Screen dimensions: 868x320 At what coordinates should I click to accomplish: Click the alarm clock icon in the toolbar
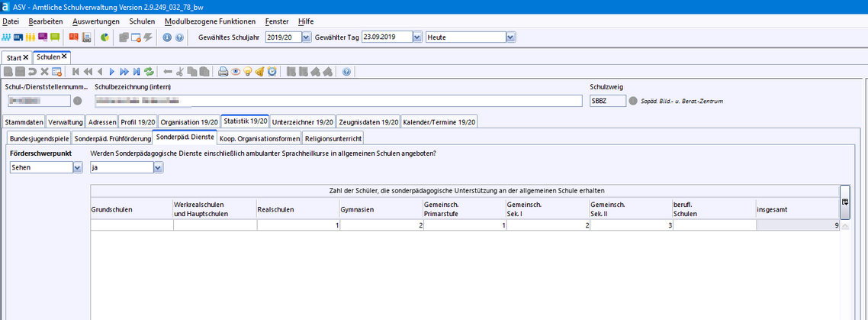click(272, 72)
